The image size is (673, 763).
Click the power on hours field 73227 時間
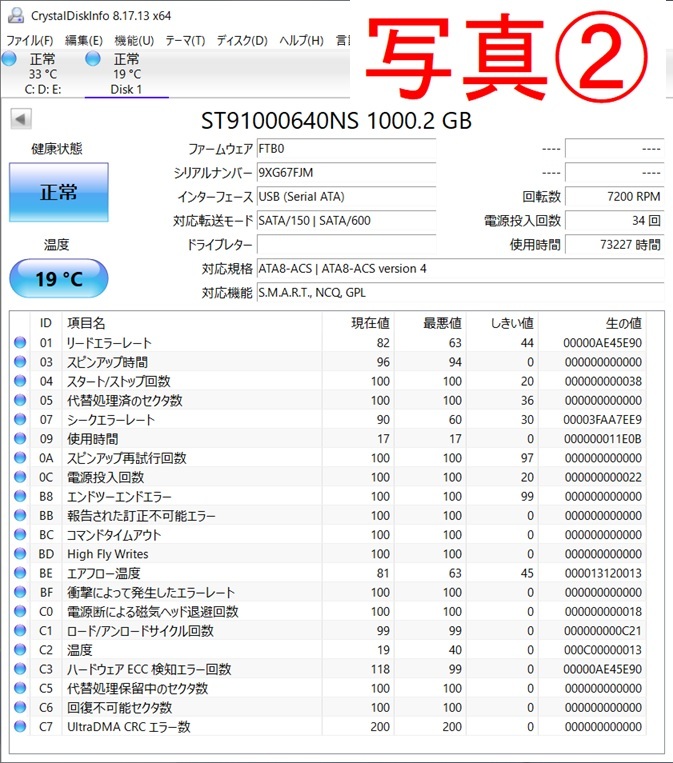pos(614,244)
